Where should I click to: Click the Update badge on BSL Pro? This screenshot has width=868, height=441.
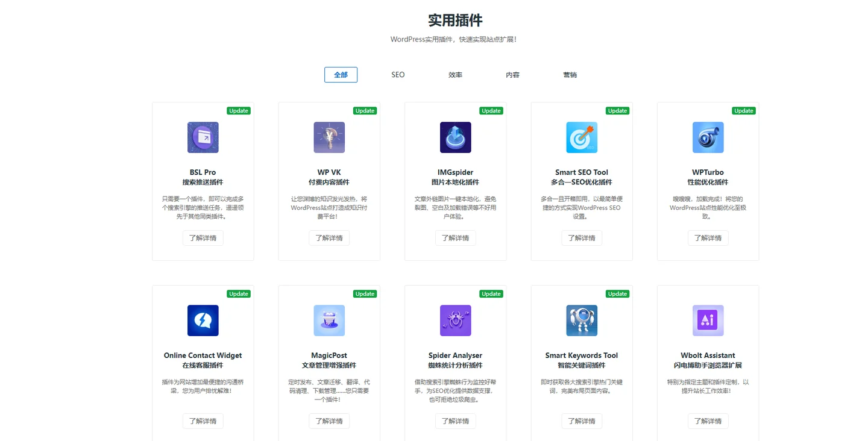click(x=239, y=111)
